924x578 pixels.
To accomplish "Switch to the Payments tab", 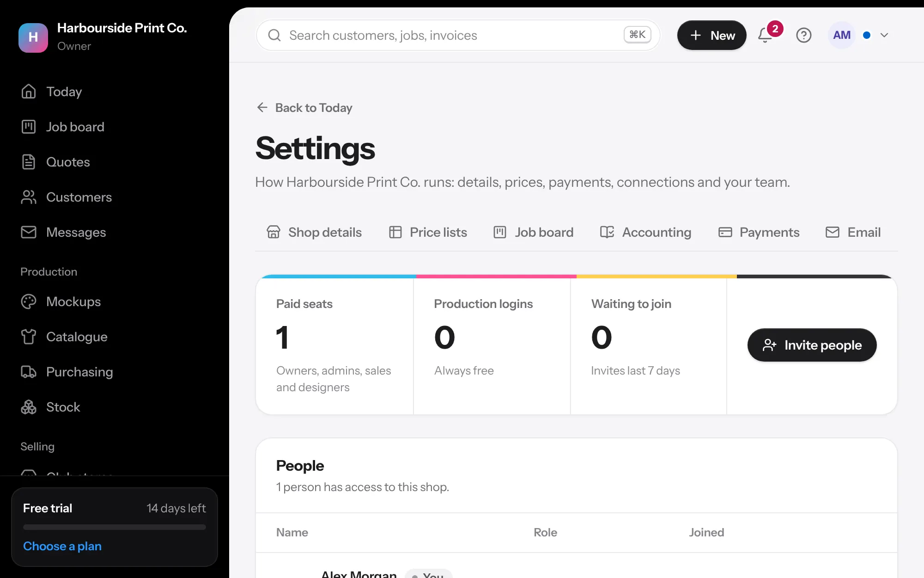I will pyautogui.click(x=759, y=232).
